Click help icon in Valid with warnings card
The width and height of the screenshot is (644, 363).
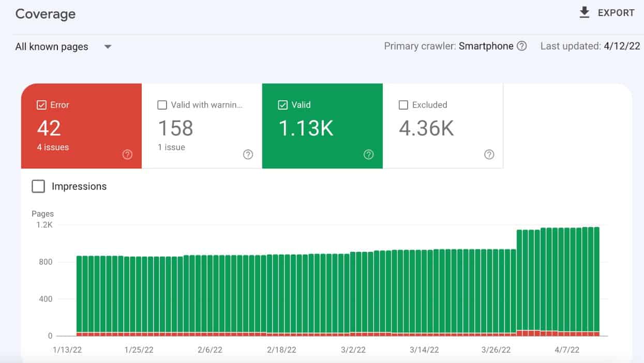248,154
